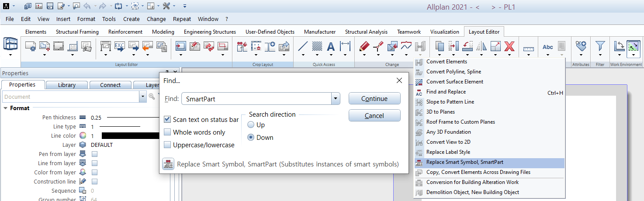Click the Line type 1 sample
The image size is (644, 201).
(x=120, y=127)
